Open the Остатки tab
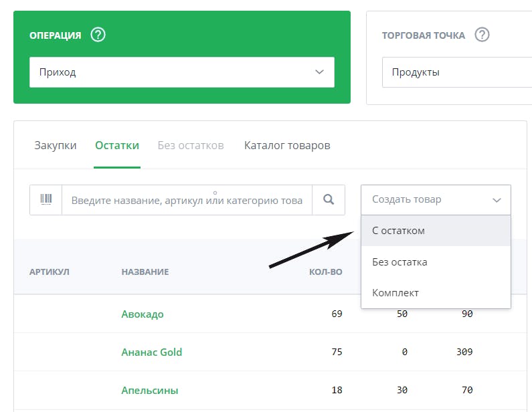 click(117, 146)
